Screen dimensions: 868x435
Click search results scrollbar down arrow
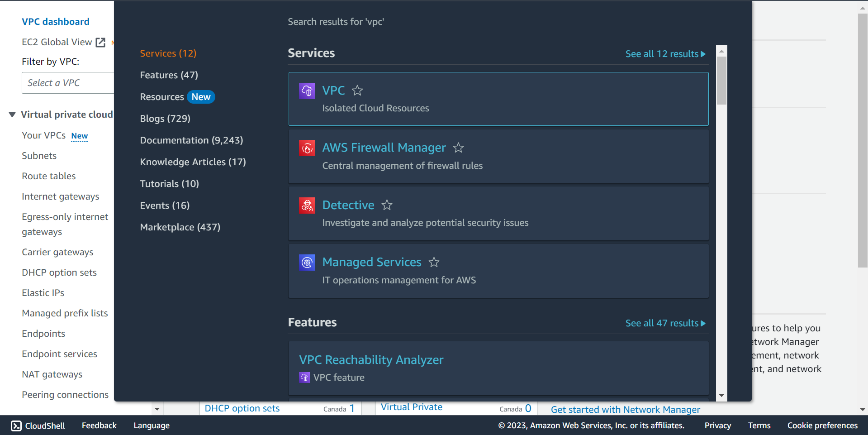click(721, 396)
